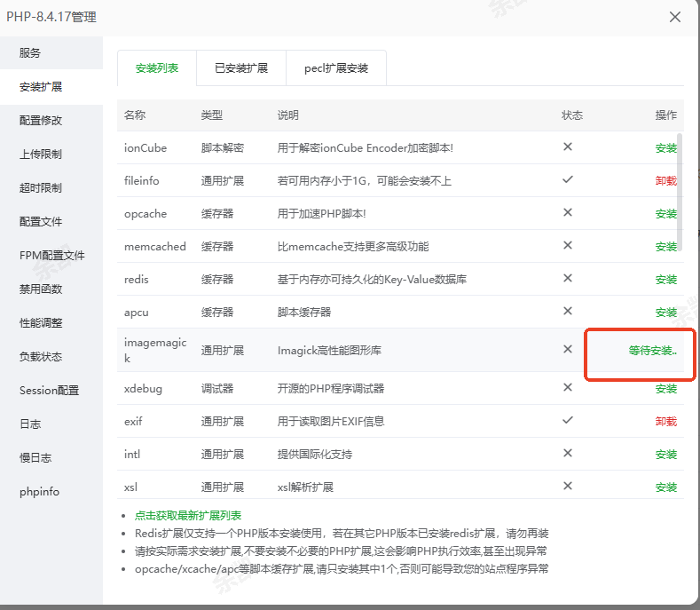
Task: Install the redis extension
Action: [665, 280]
